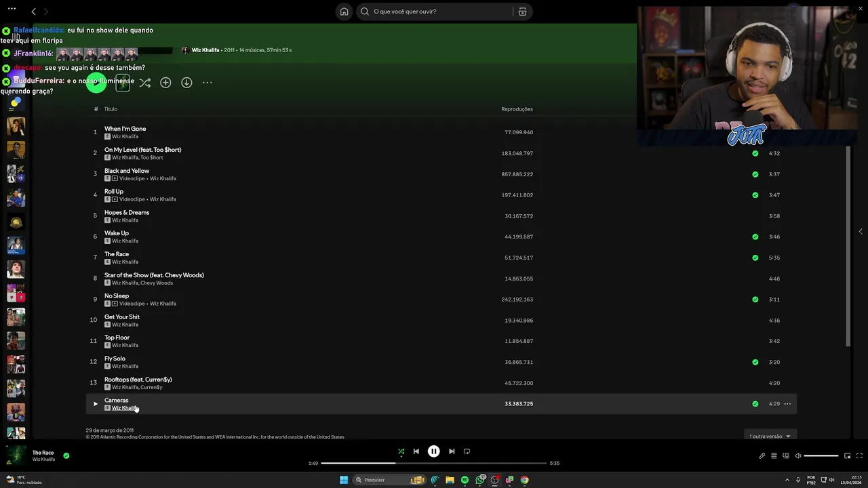Open more options for Cameras row

pyautogui.click(x=787, y=404)
